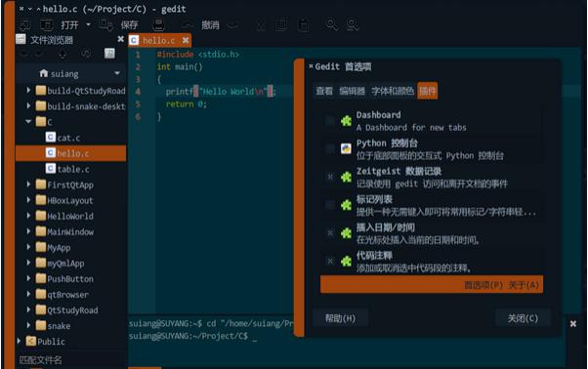Expand the HelloWorld folder
Viewport: 588px width, 369px height.
click(x=28, y=216)
